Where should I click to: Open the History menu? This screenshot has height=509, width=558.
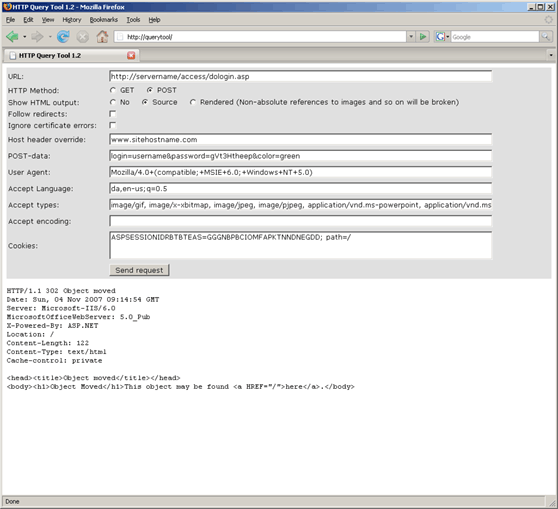(x=72, y=20)
